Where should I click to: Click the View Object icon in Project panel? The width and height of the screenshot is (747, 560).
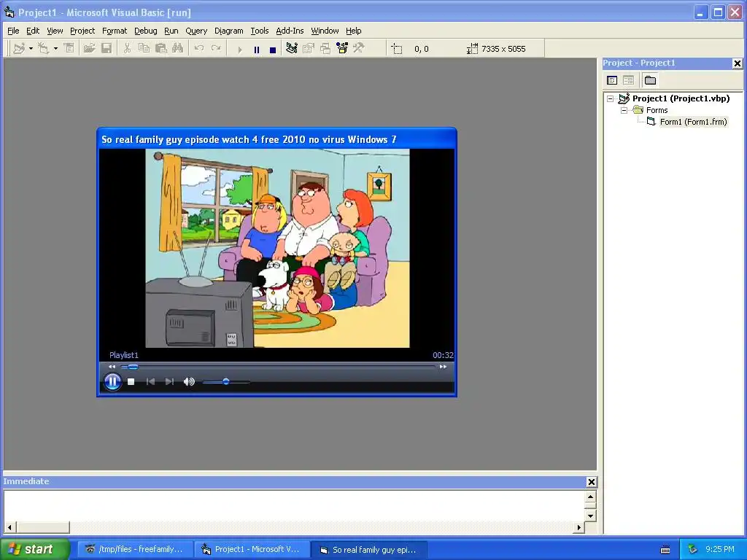coord(628,80)
